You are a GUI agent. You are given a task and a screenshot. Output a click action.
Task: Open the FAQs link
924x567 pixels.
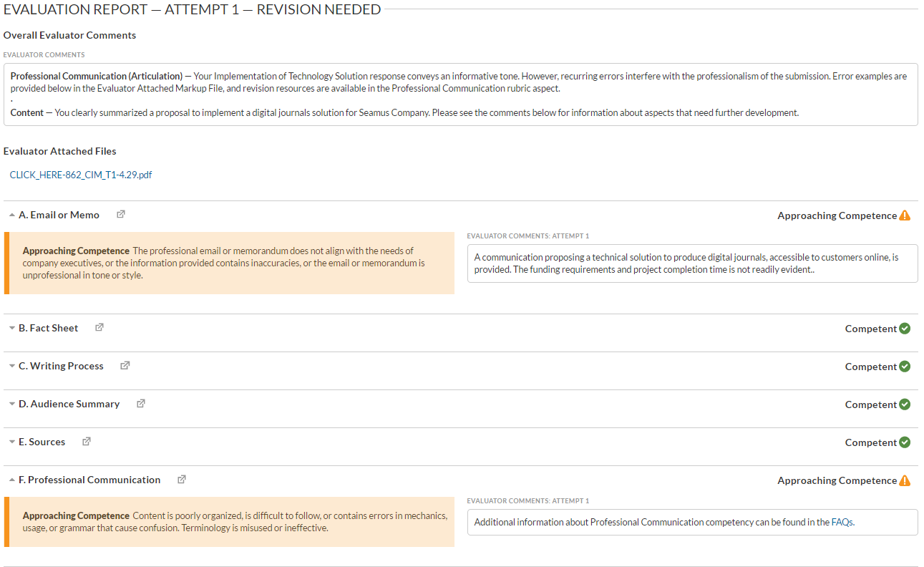coord(842,522)
